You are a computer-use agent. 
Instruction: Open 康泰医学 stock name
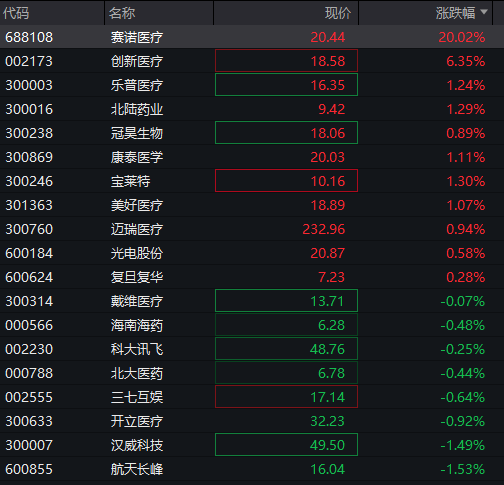[137, 157]
